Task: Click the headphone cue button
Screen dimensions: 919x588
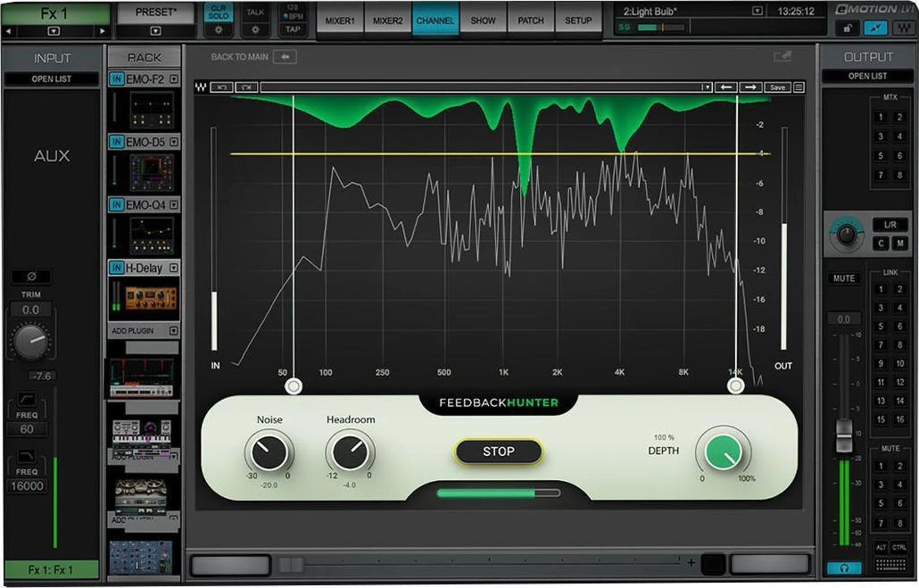Action: (844, 568)
